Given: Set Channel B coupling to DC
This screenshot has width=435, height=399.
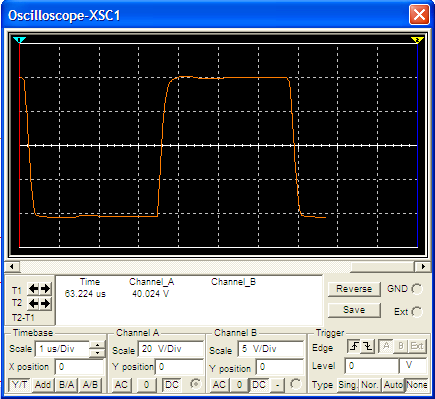Looking at the screenshot, I should [x=259, y=385].
